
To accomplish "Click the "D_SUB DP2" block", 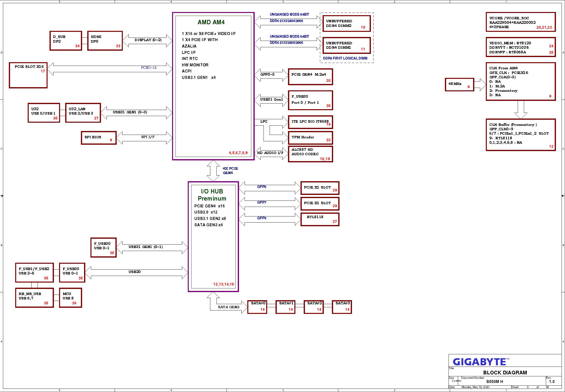I will pos(66,41).
